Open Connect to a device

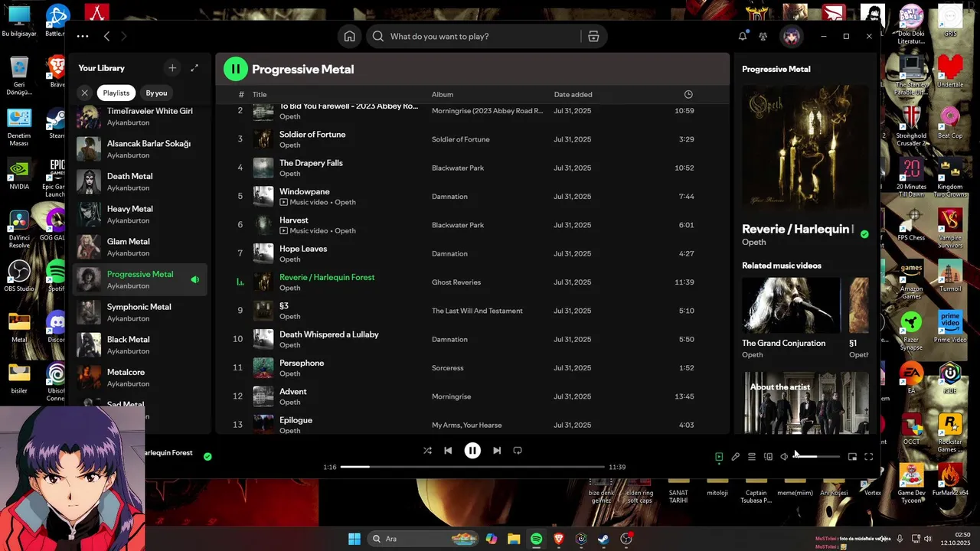tap(768, 457)
